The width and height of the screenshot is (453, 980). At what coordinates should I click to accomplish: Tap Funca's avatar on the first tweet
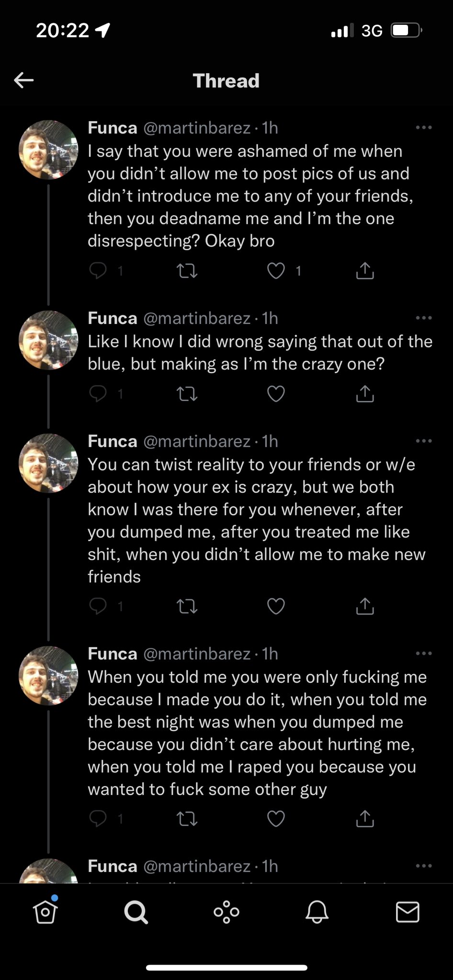click(48, 150)
